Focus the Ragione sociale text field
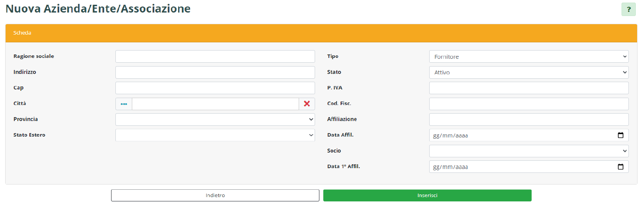644x204 pixels. pyautogui.click(x=215, y=57)
